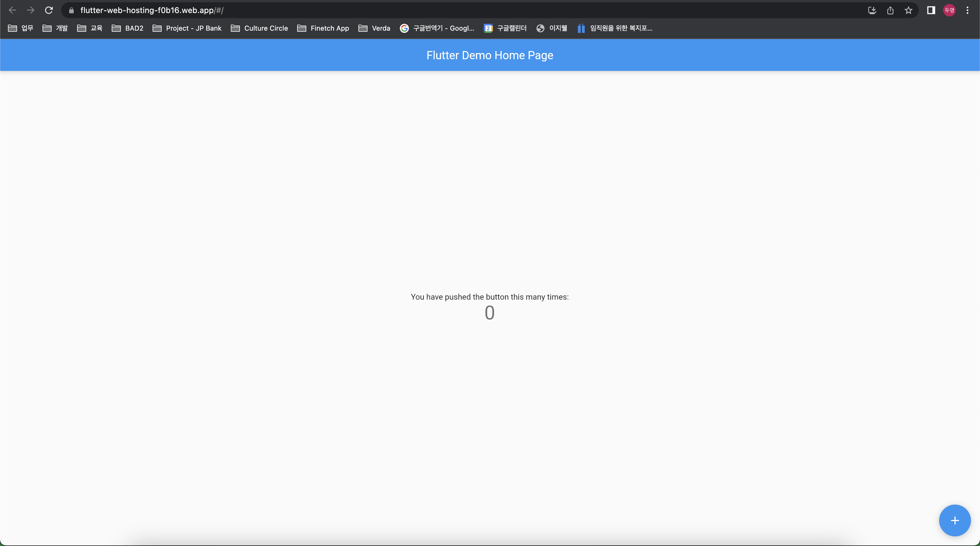
Task: Open the Project - JP Bank folder
Action: click(187, 28)
